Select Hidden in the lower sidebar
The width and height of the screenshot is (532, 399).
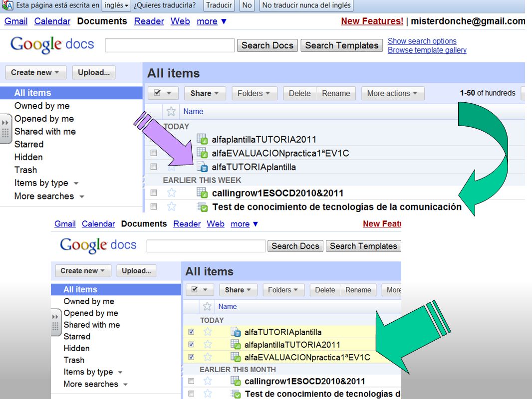[x=77, y=348]
